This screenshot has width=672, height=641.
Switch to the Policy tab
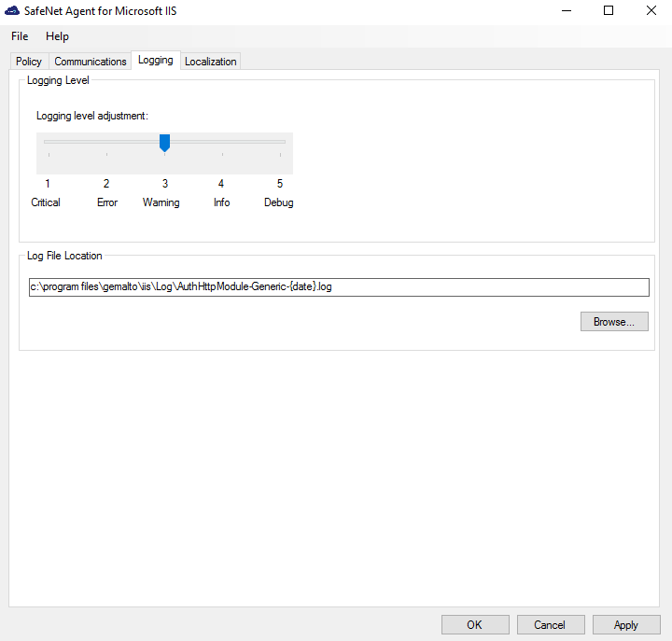click(x=29, y=62)
